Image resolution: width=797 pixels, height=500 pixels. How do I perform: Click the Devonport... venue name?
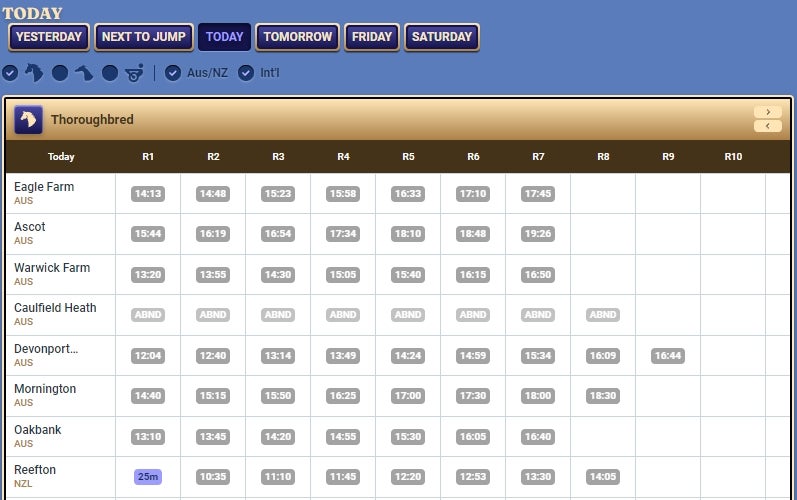(x=46, y=349)
